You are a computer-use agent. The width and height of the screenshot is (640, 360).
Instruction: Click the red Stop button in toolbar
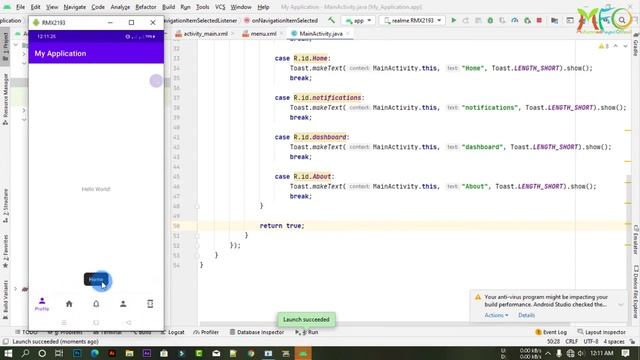click(x=539, y=20)
